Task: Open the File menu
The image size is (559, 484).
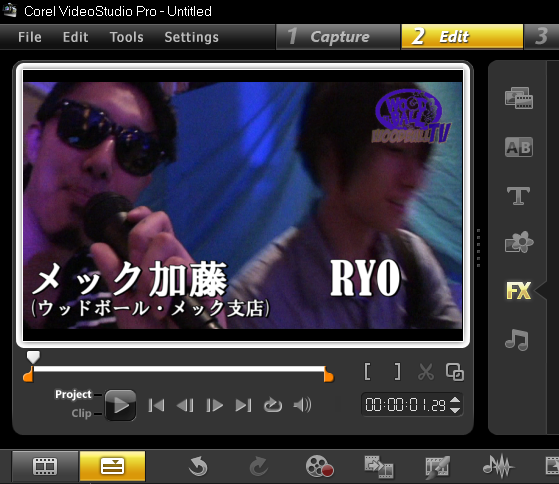Action: [x=30, y=37]
